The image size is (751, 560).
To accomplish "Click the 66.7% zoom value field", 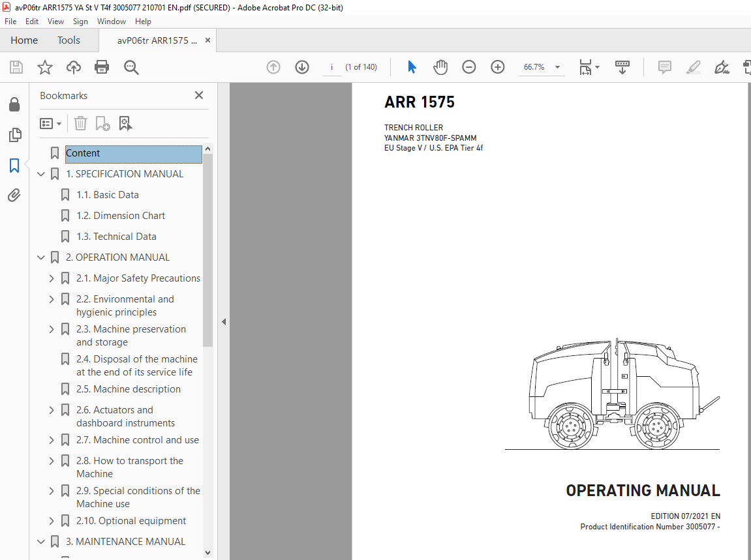I will [x=534, y=67].
